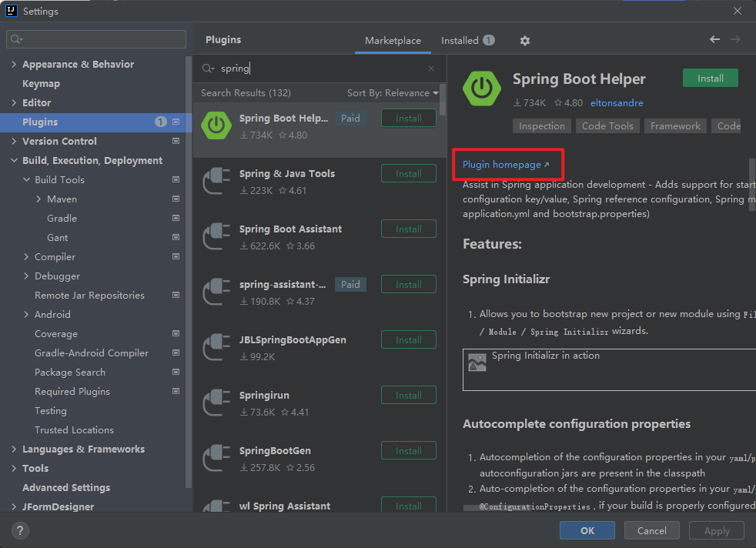The height and width of the screenshot is (548, 756).
Task: Open Keymap settings
Action: click(x=41, y=84)
